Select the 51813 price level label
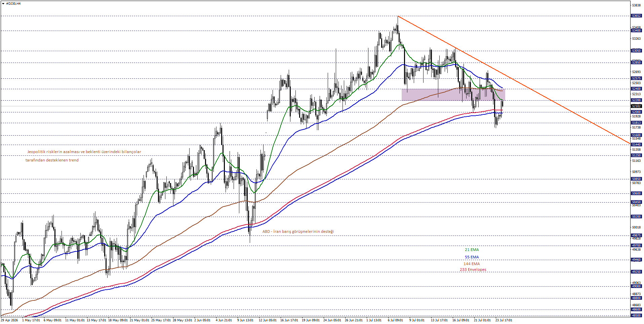644x324 pixels. 636,123
